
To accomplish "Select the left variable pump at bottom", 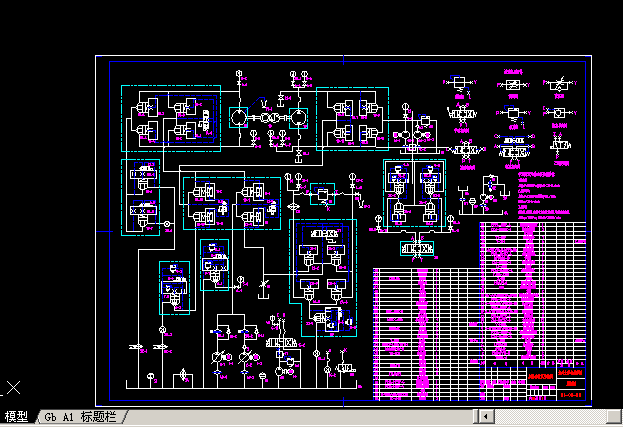I will tap(218, 357).
